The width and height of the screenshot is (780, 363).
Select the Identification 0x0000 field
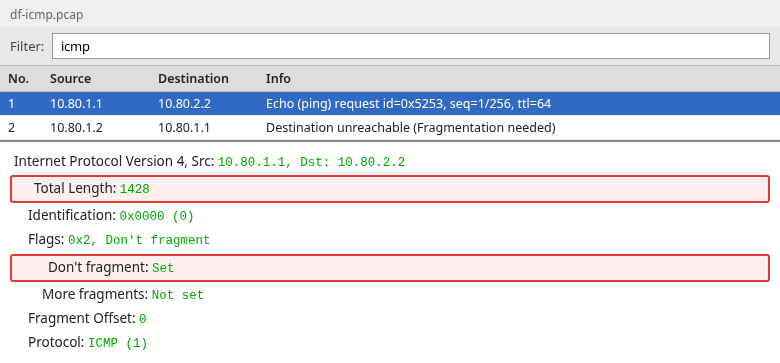click(111, 216)
